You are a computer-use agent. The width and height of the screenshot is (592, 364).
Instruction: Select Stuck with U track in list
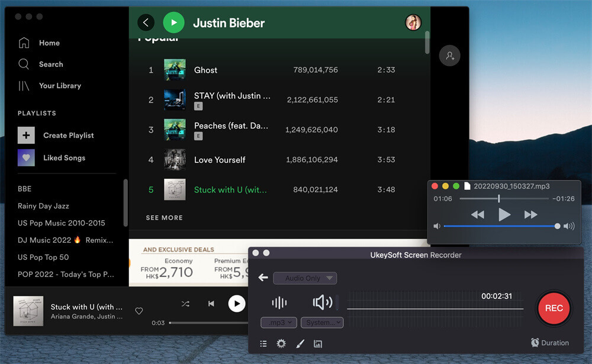click(271, 189)
